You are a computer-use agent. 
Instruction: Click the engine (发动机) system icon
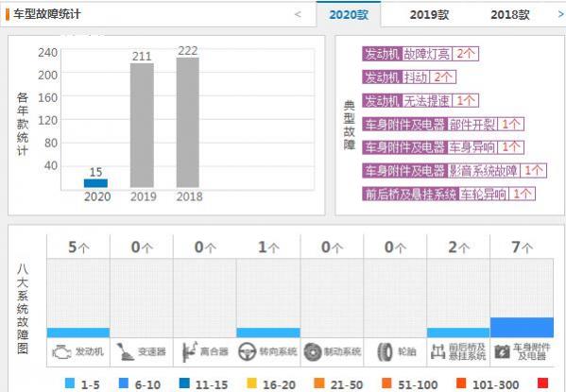(61, 351)
